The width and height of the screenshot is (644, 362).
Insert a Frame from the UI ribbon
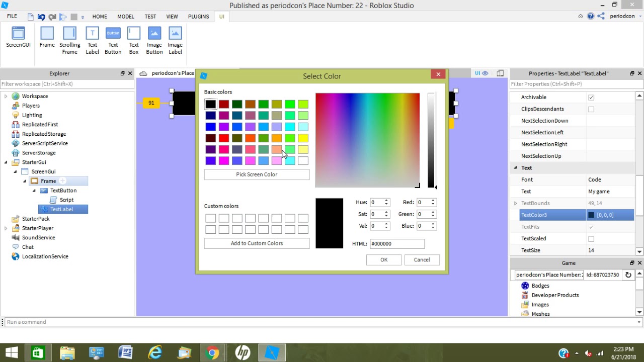click(47, 38)
